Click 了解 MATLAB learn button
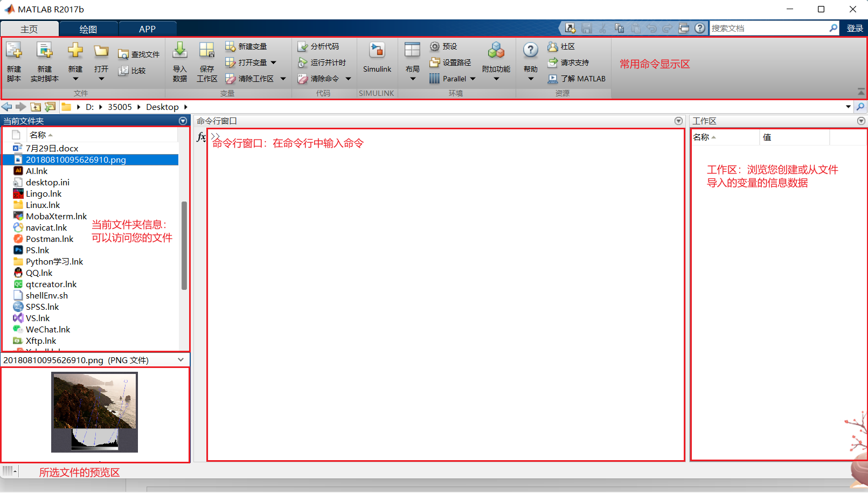This screenshot has height=493, width=868. [577, 79]
